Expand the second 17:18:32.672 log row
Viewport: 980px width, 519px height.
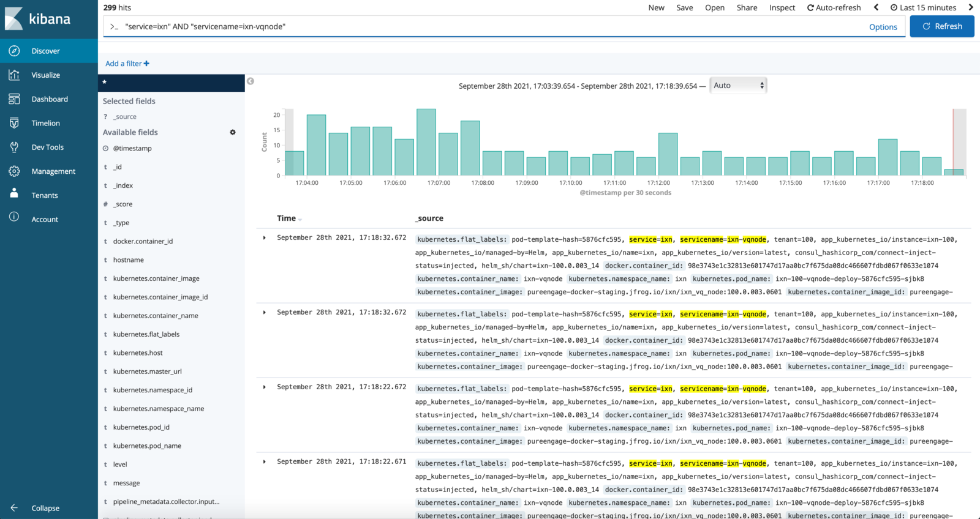tap(264, 312)
